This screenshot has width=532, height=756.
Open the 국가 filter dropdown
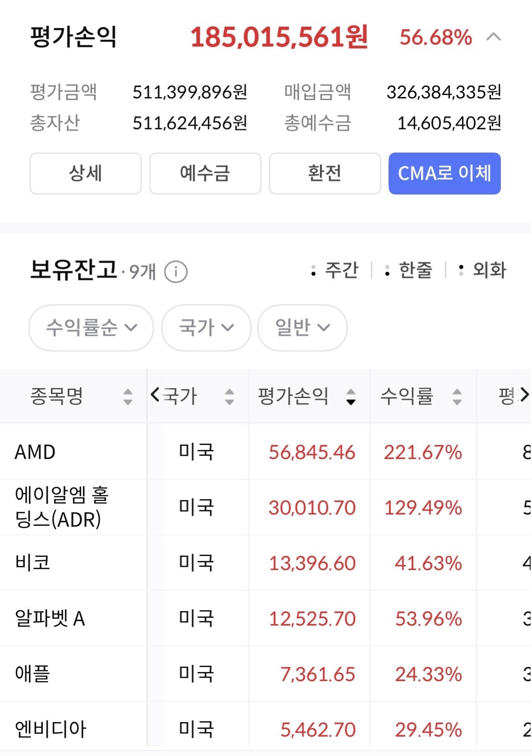206,328
